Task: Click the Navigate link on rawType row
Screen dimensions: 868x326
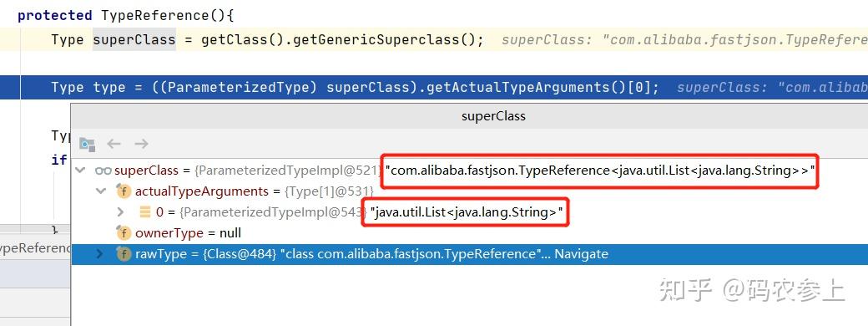Action: pos(581,254)
